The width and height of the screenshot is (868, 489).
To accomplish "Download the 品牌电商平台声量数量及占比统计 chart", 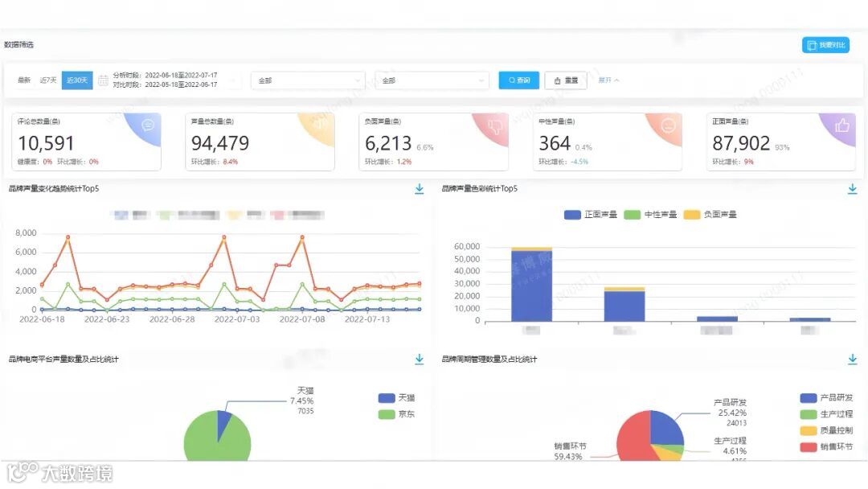I will click(x=419, y=359).
